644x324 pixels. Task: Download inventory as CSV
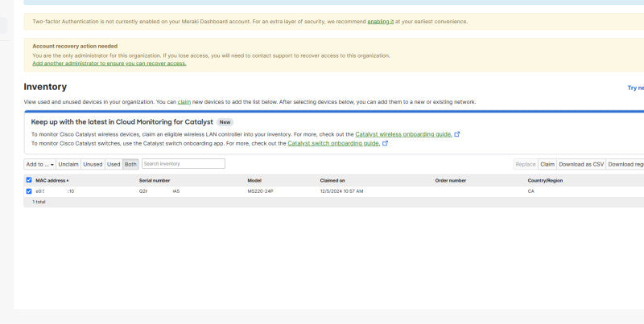[x=581, y=164]
